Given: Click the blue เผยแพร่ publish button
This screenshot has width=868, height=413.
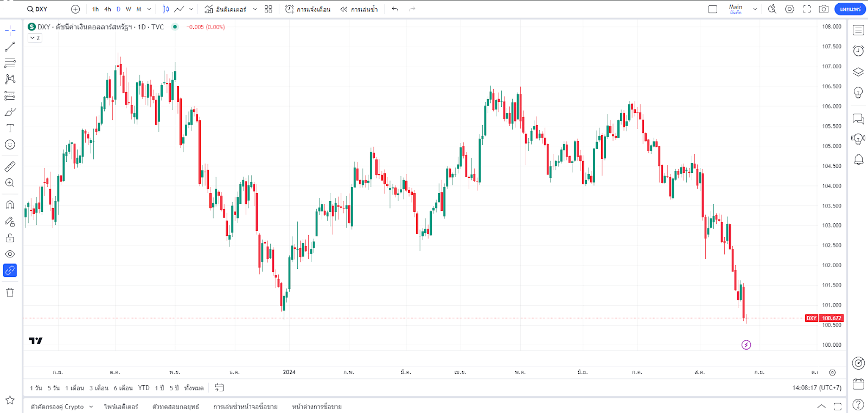Looking at the screenshot, I should click(850, 9).
